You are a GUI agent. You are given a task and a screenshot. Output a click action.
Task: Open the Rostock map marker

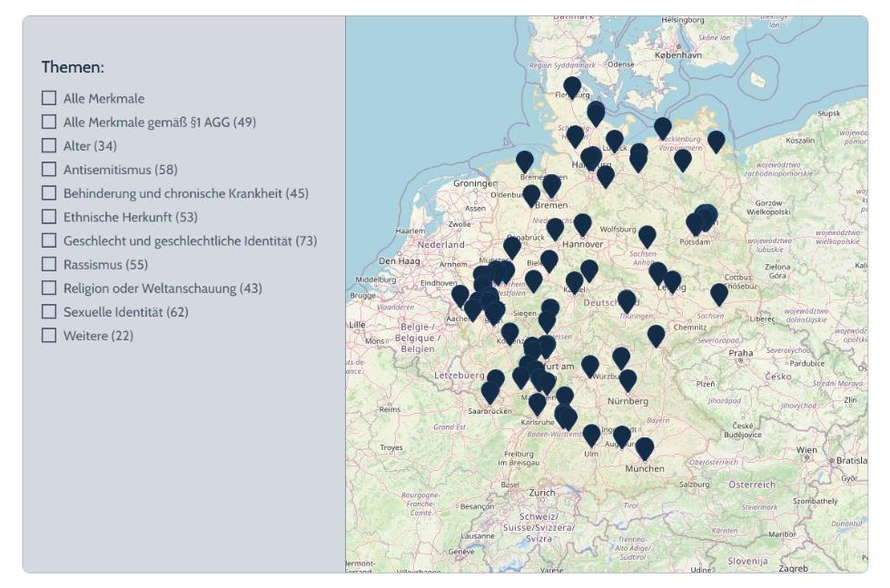[663, 128]
